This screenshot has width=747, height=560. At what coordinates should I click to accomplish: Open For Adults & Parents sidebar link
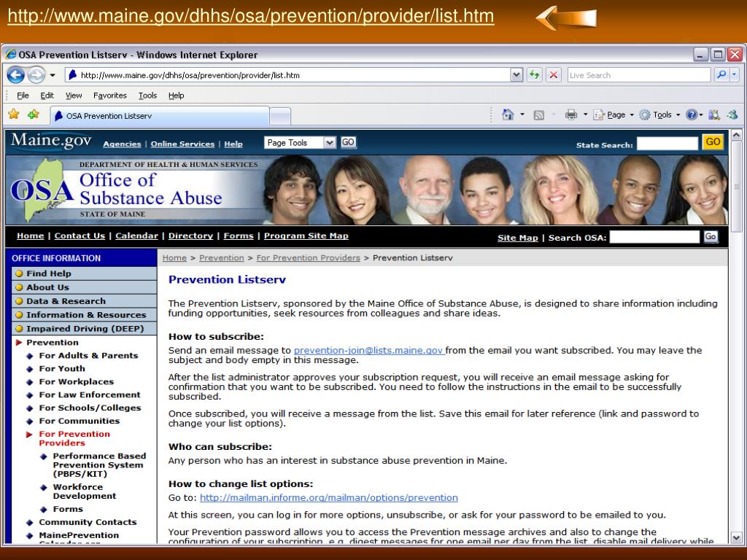click(x=88, y=355)
